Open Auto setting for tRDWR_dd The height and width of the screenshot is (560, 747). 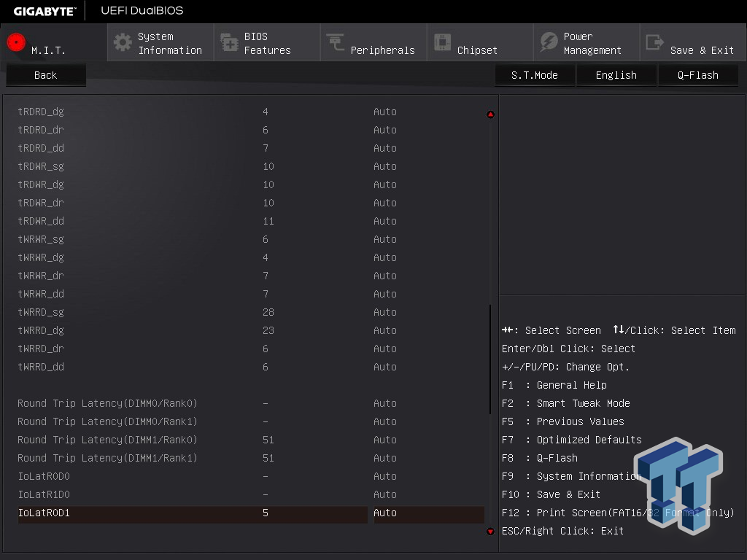385,221
